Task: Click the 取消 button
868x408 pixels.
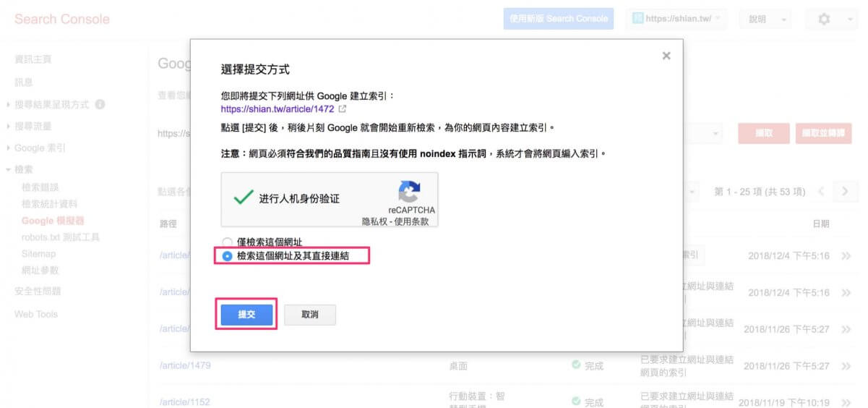Action: 310,315
